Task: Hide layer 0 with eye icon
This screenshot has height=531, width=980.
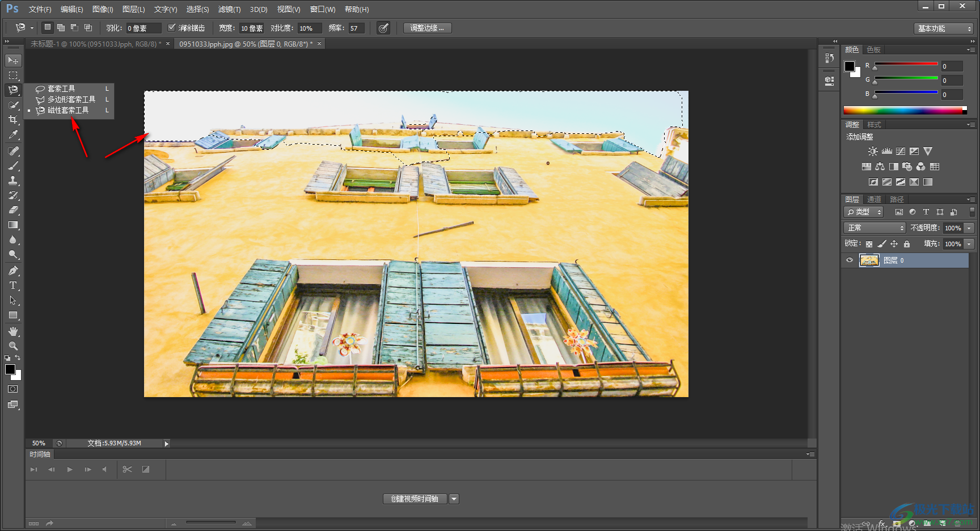Action: click(850, 260)
